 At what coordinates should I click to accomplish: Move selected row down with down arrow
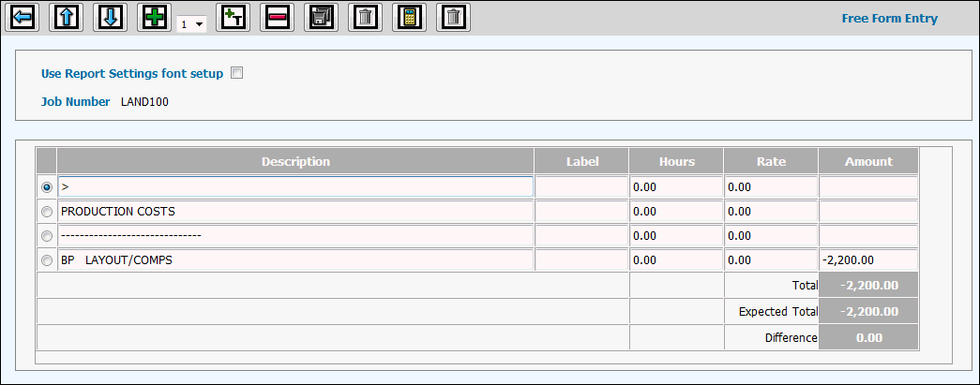click(x=111, y=18)
